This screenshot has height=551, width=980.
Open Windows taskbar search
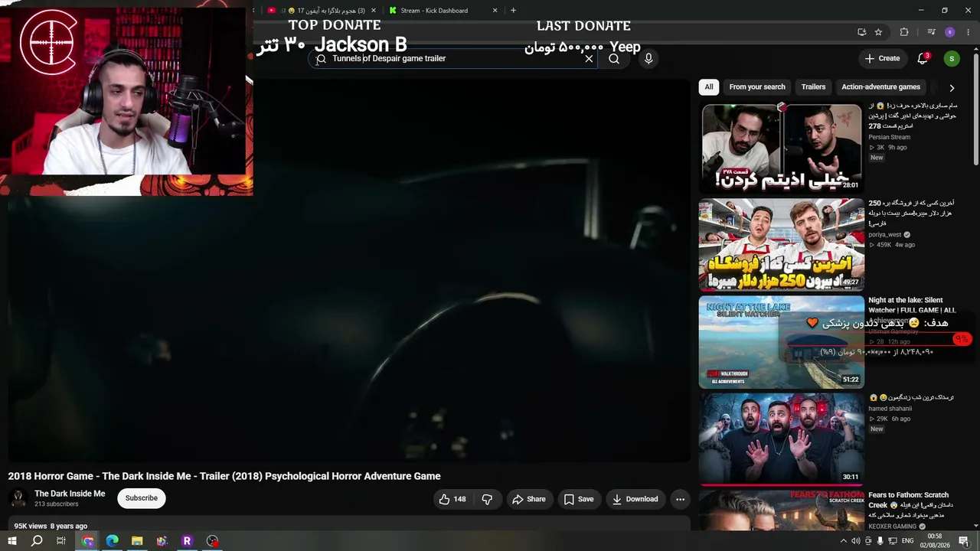coord(37,541)
